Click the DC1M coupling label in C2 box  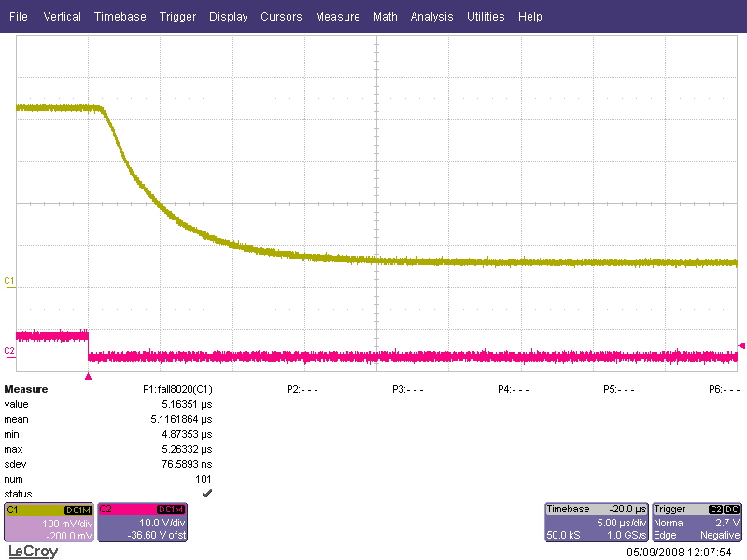pos(171,510)
